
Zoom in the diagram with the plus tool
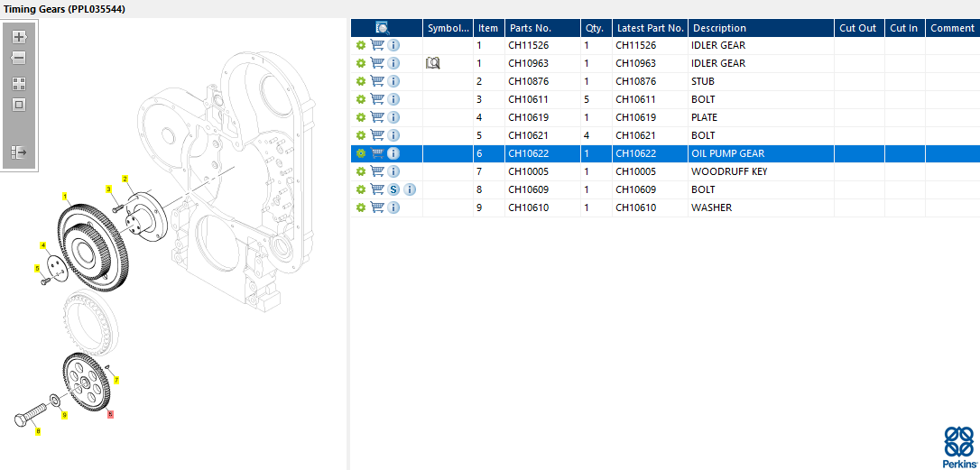(x=19, y=37)
